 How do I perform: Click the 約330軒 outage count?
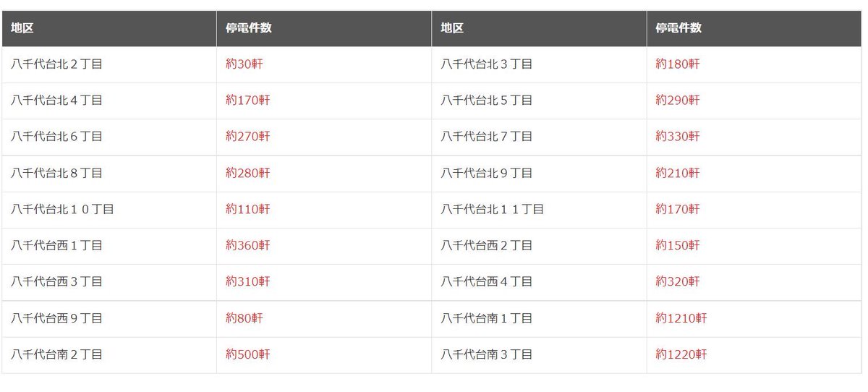tap(678, 137)
